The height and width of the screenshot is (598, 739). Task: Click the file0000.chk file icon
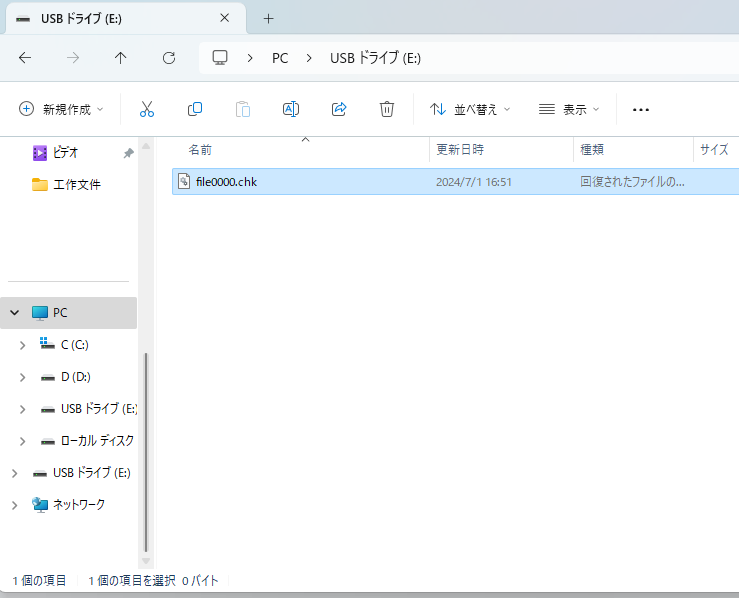tap(184, 181)
